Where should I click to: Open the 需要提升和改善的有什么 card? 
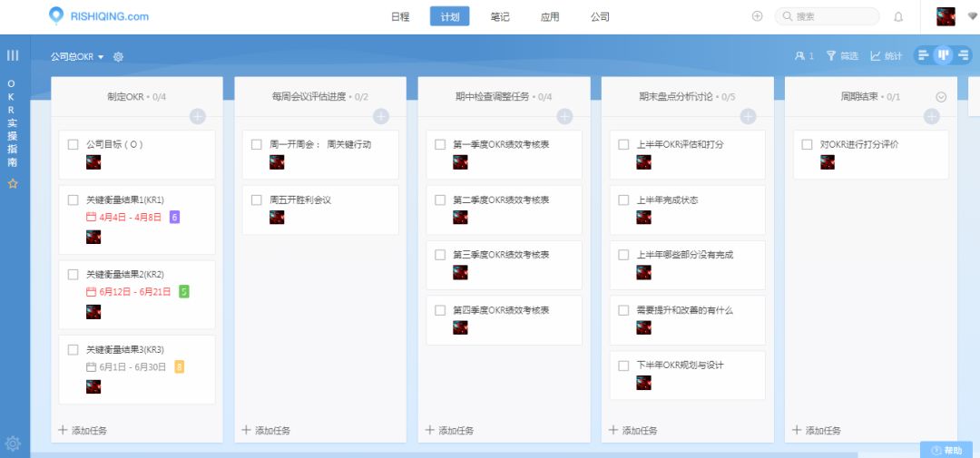tap(688, 320)
